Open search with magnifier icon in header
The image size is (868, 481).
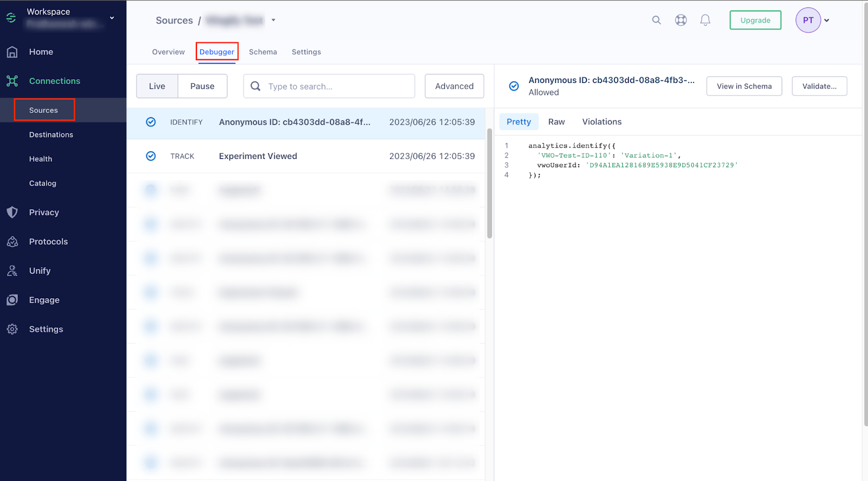656,20
